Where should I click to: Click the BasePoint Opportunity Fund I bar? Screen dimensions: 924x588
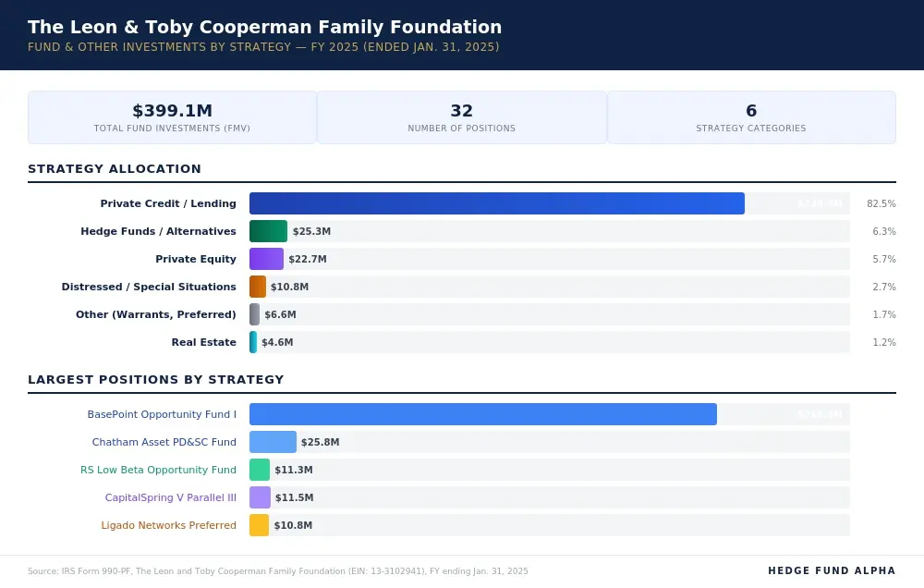(x=482, y=414)
